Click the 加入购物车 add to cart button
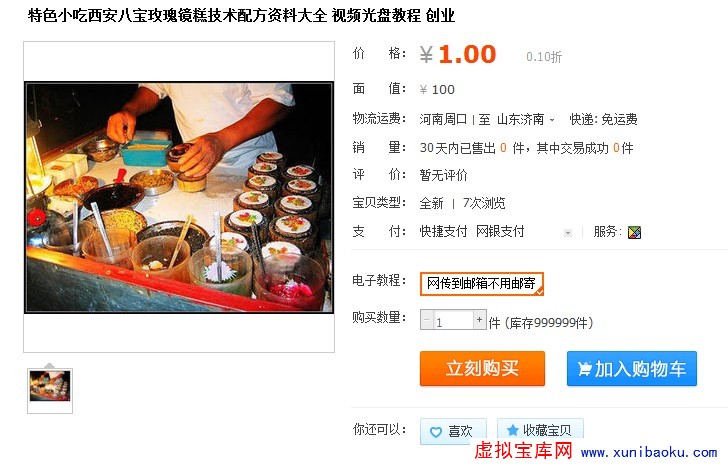The height and width of the screenshot is (469, 728). click(x=632, y=369)
